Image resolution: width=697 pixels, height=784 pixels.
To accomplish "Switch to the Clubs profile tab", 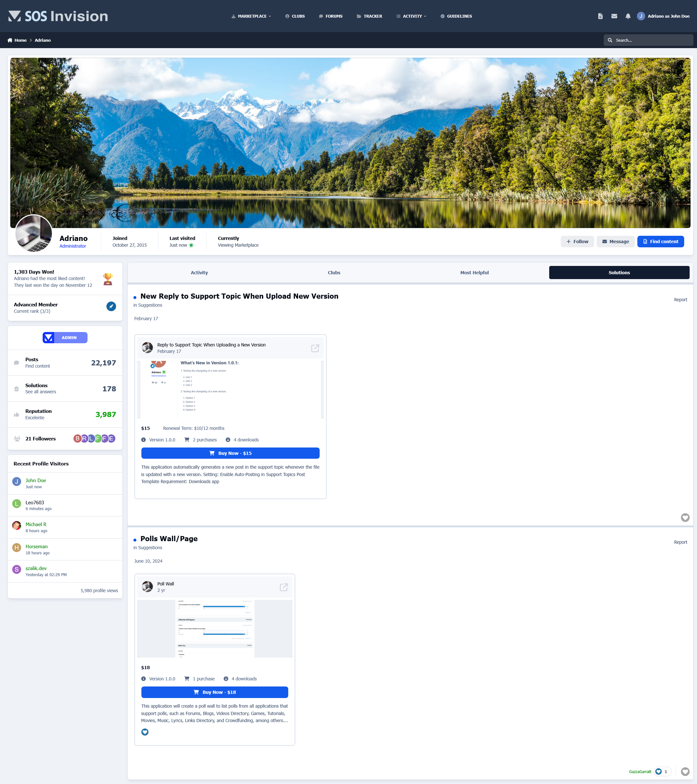I will coord(334,272).
